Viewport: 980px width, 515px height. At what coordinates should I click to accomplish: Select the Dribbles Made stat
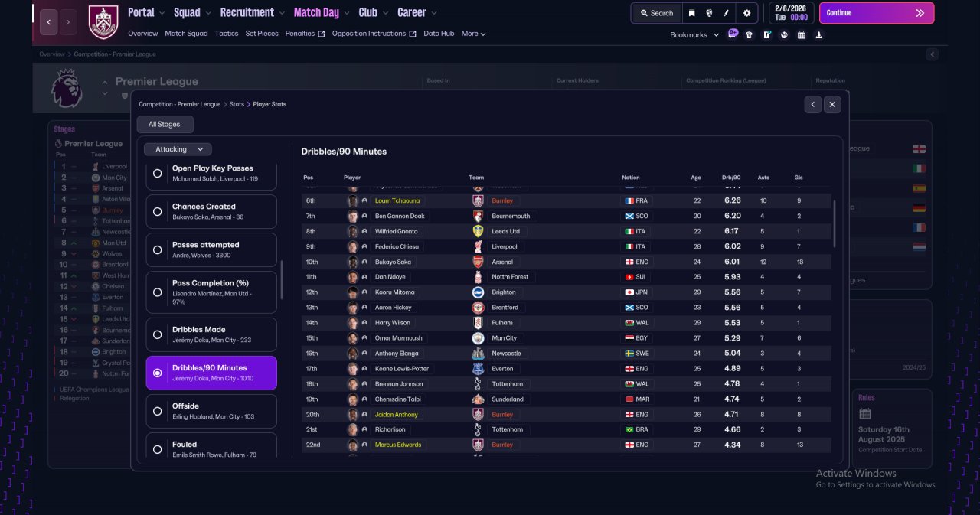pos(211,334)
